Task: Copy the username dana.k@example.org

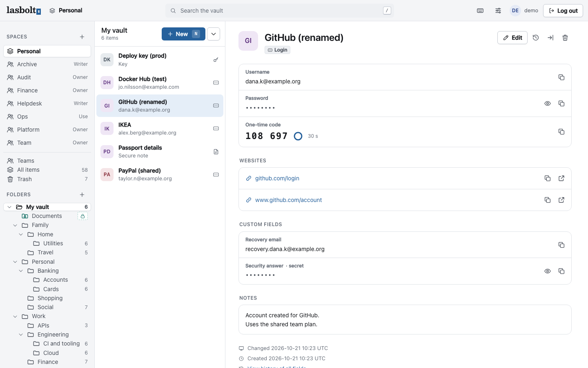Action: [x=561, y=77]
